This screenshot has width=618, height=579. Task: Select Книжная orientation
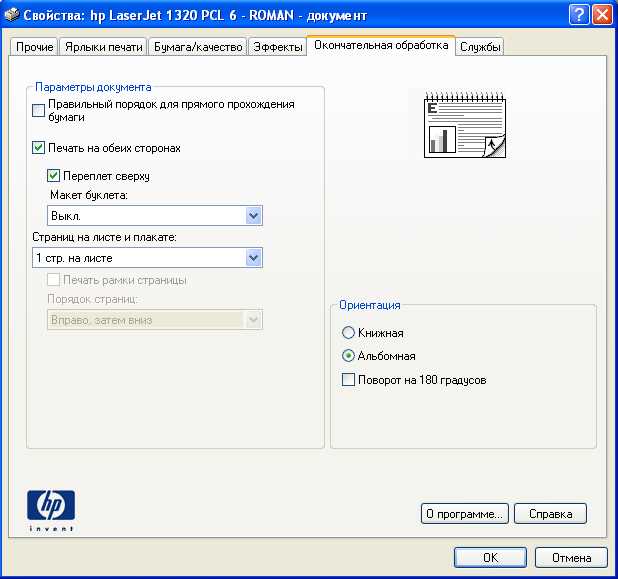point(348,333)
